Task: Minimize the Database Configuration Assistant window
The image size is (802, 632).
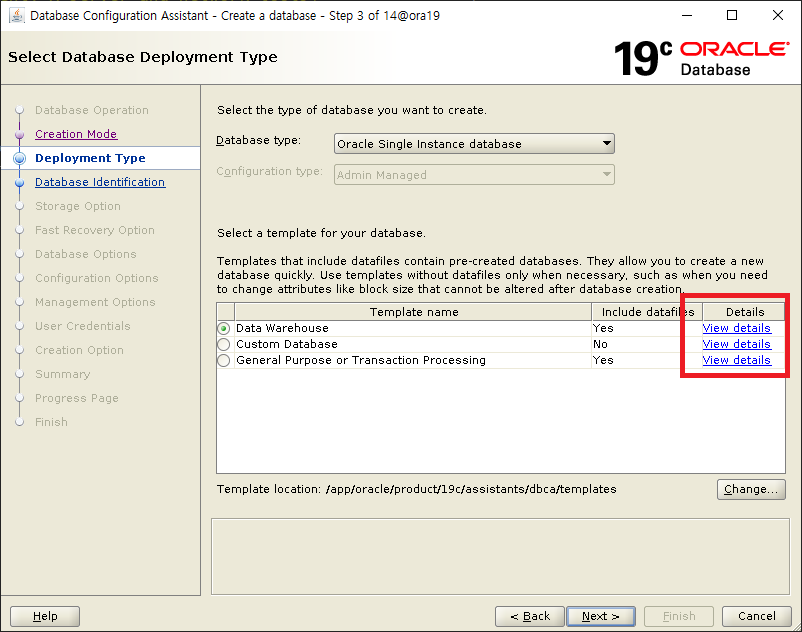Action: [x=687, y=15]
